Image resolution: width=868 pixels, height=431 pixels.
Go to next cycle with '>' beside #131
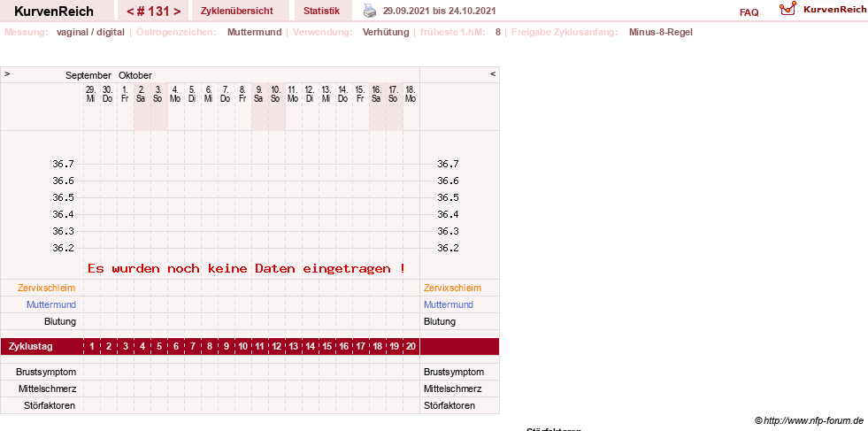(177, 12)
